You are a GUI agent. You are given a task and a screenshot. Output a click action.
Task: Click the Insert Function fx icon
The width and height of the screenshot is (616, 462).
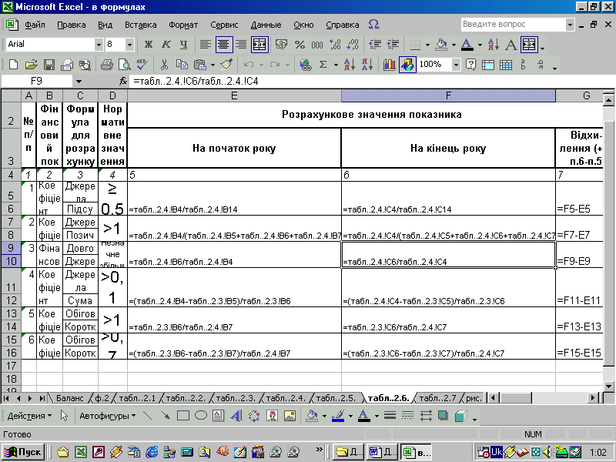124,80
